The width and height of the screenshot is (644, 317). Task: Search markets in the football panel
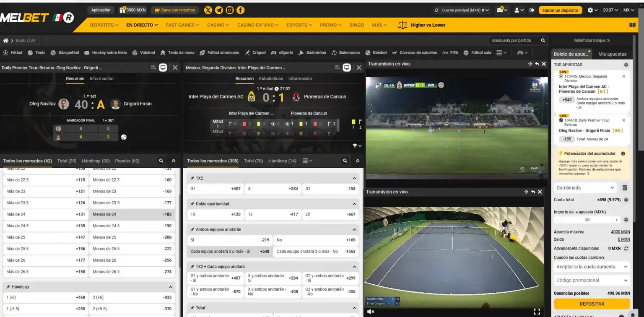point(345,161)
